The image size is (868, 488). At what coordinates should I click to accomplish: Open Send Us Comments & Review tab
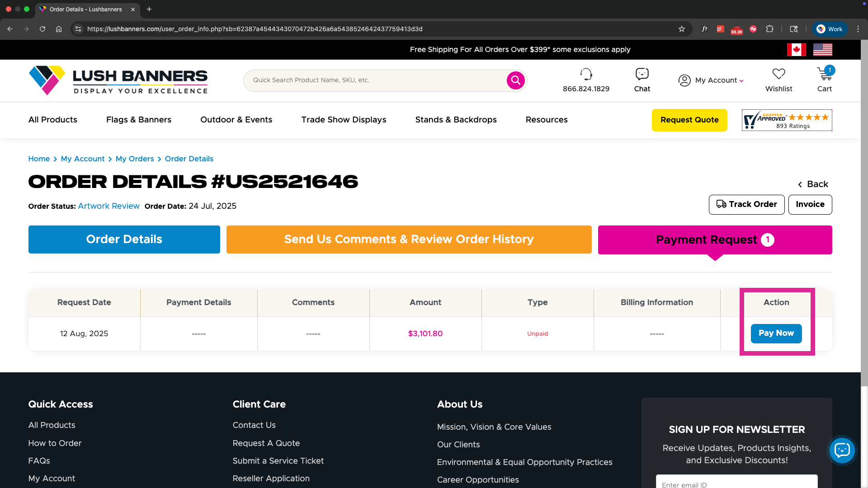(409, 239)
